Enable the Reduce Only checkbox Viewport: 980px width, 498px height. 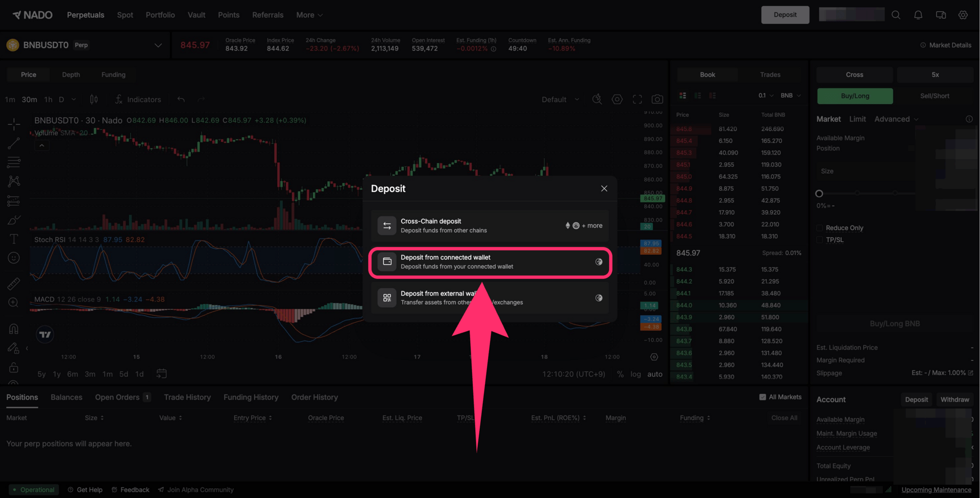820,228
